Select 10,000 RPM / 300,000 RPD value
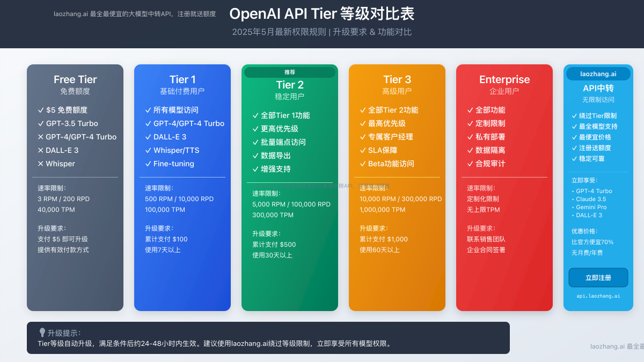The height and width of the screenshot is (362, 644). click(x=401, y=199)
